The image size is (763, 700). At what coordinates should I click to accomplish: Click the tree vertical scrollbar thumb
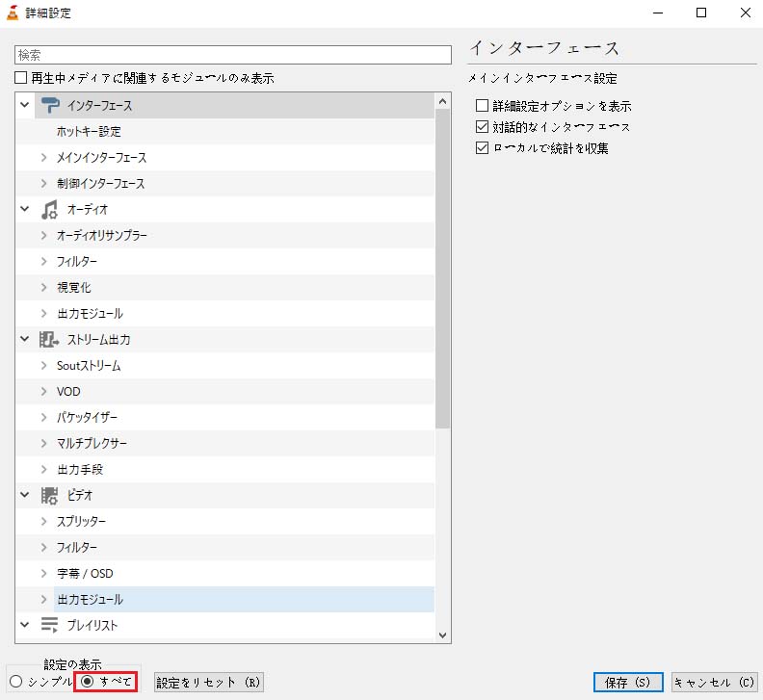point(442,269)
